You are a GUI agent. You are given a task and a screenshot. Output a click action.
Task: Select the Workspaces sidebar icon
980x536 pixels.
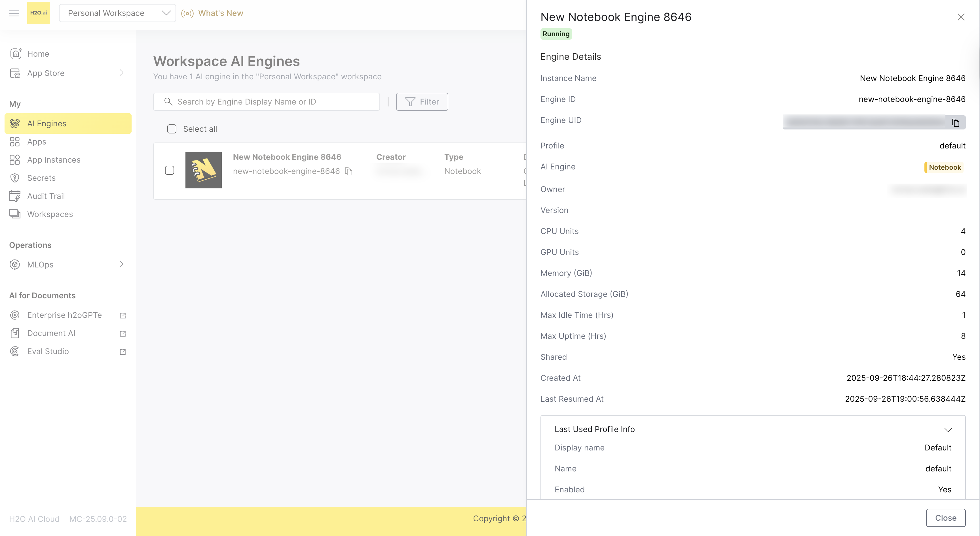(15, 214)
